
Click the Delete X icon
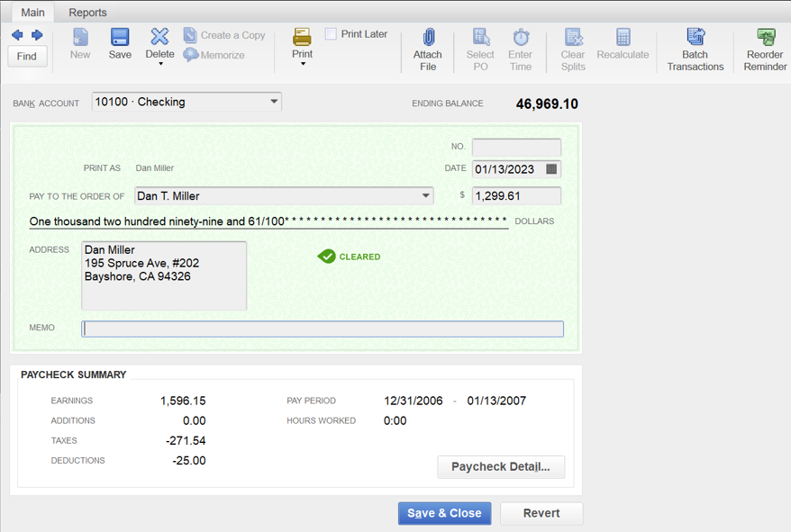159,36
